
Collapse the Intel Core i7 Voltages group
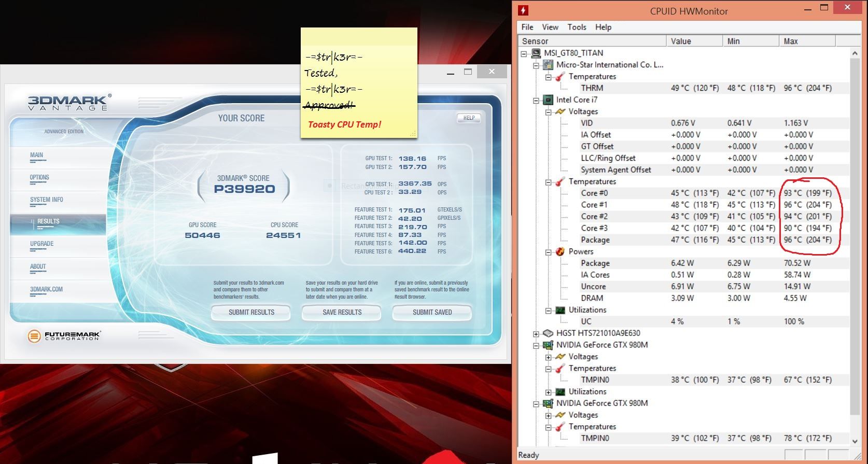(548, 112)
